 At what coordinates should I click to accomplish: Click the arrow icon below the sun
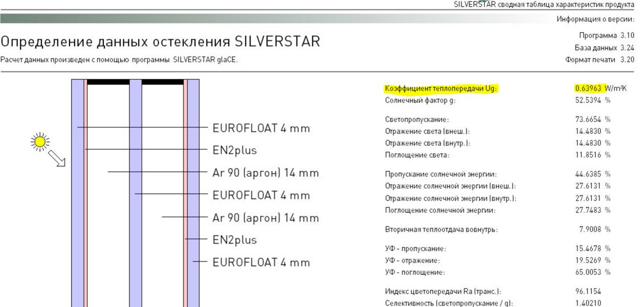[58, 158]
